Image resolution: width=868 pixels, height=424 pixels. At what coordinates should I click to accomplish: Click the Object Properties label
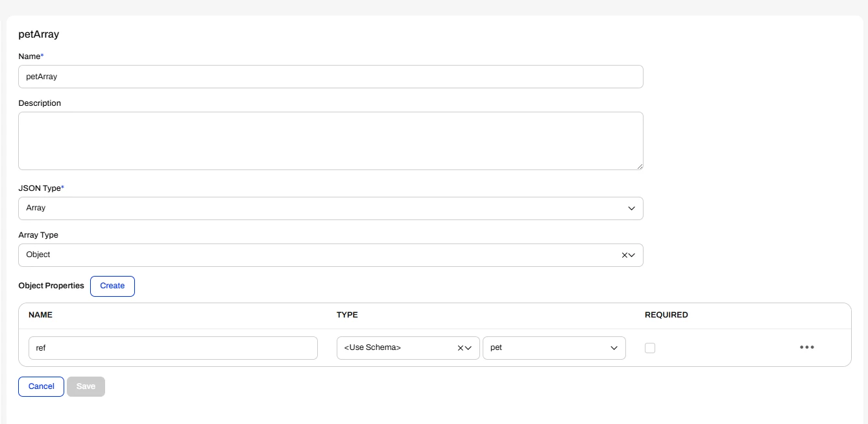pos(51,286)
